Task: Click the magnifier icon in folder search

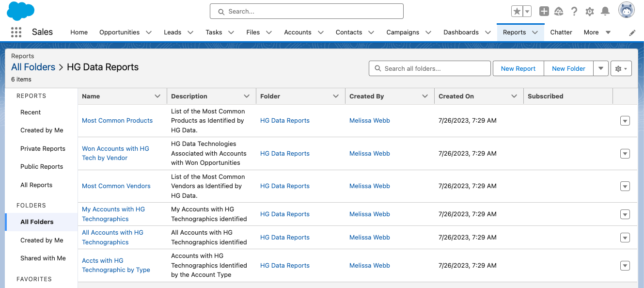Action: (x=377, y=68)
